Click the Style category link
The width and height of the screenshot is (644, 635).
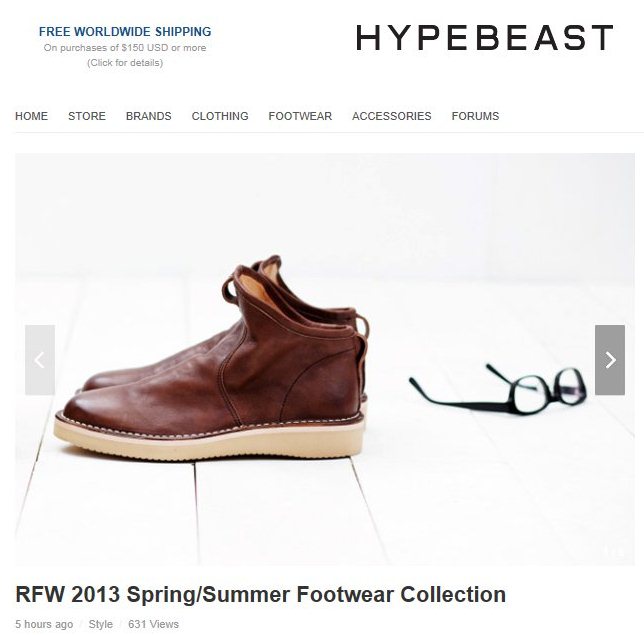(101, 624)
